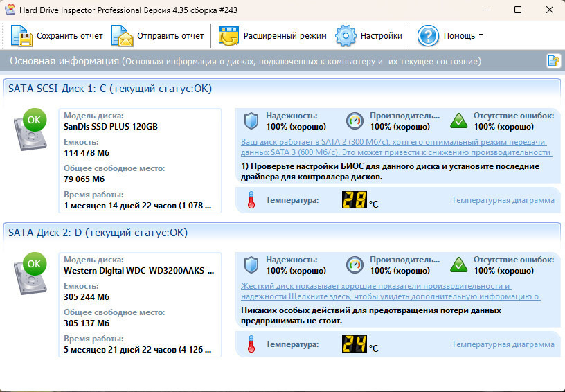
Task: Expand the Помощь dropdown arrow
Action: click(x=481, y=35)
